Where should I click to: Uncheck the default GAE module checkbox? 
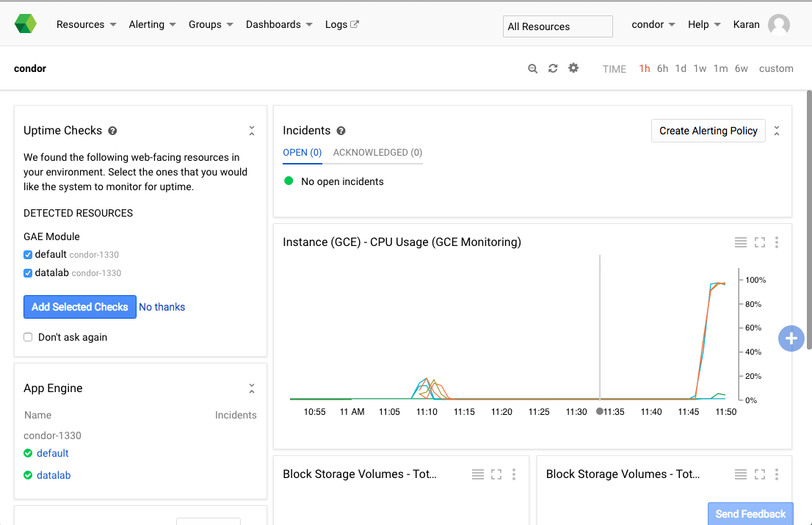point(28,255)
